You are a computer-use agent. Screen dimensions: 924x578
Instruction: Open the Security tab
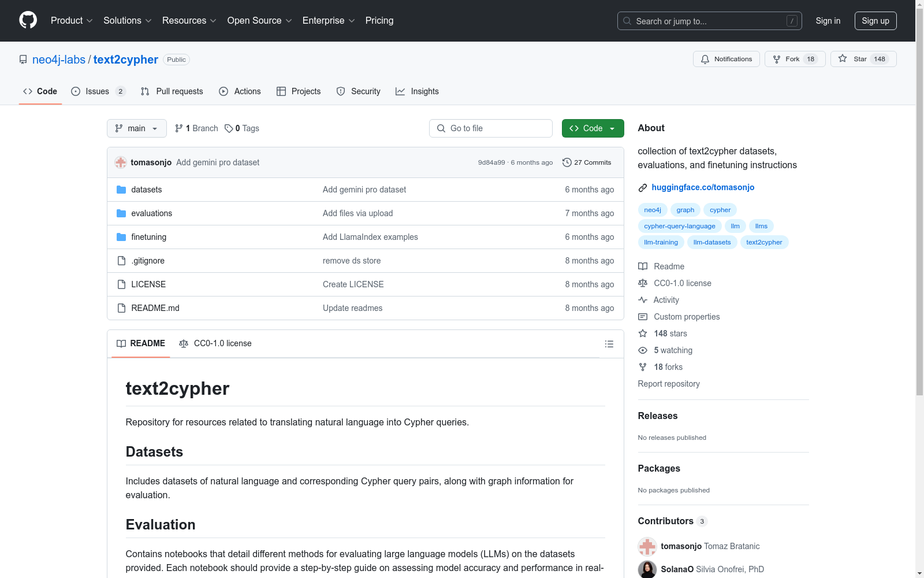[358, 91]
